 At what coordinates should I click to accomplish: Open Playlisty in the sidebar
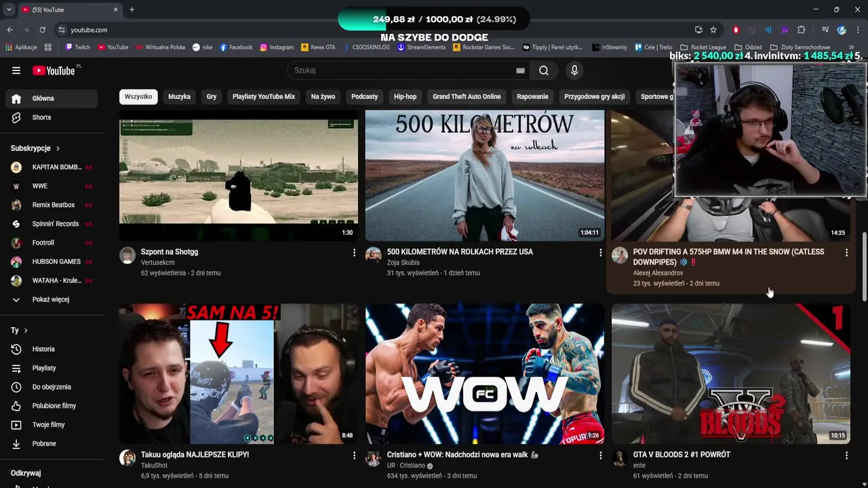(x=52, y=368)
